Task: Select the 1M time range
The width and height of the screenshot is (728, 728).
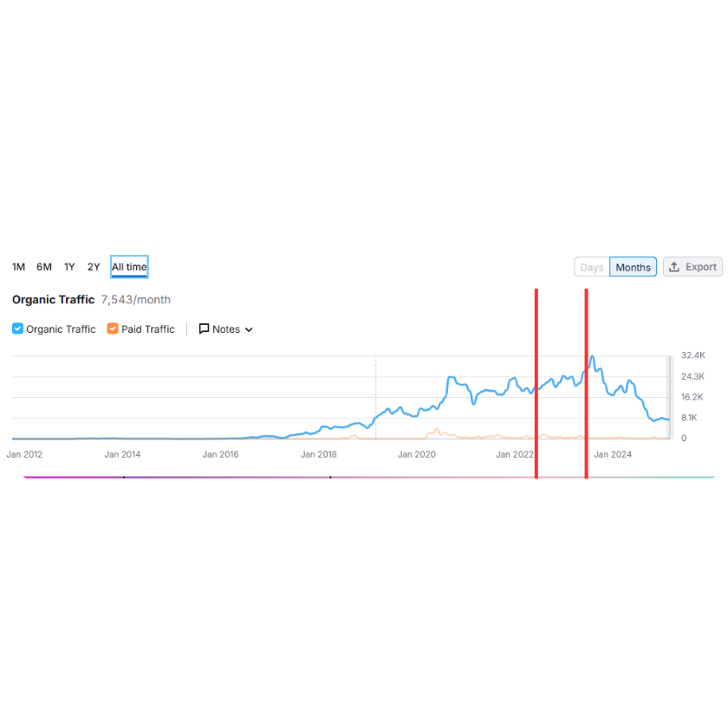Action: tap(18, 267)
